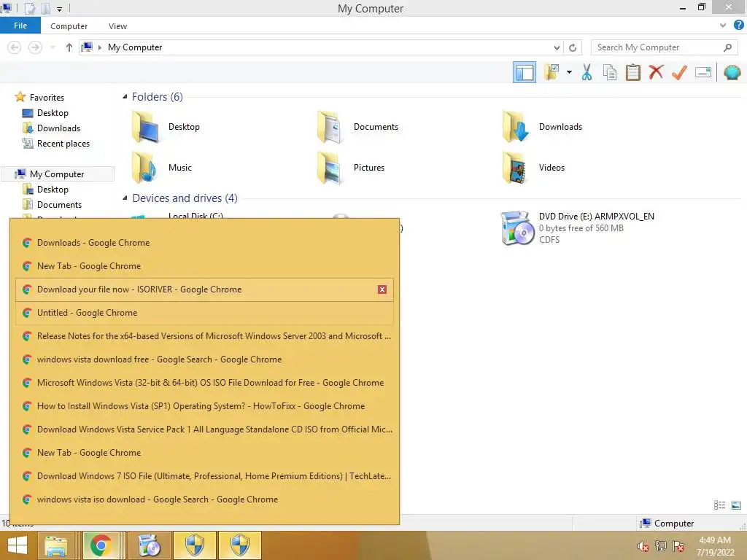Click the teal shell icon in toolbar
Screen dimensions: 747x560
coord(732,72)
